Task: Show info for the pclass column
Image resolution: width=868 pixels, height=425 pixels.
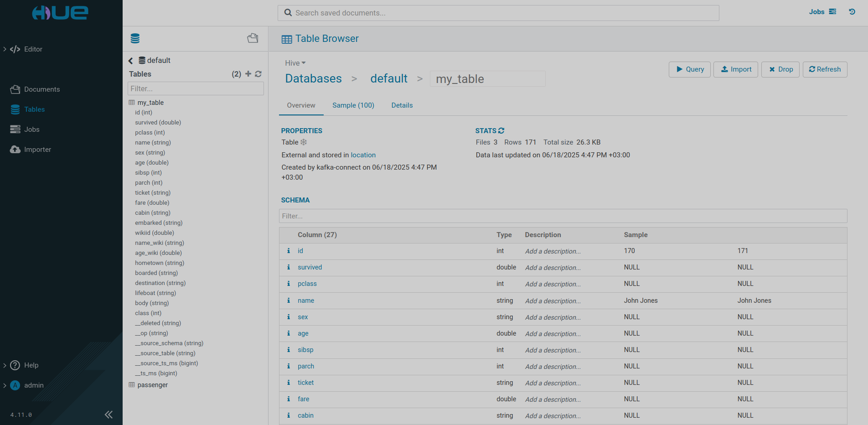Action: click(288, 284)
